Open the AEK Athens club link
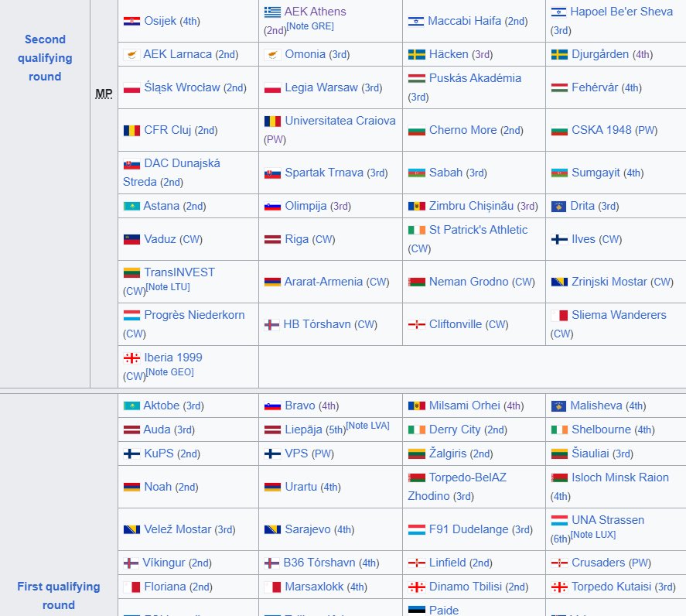Screen dimensions: 686x616 tap(315, 12)
